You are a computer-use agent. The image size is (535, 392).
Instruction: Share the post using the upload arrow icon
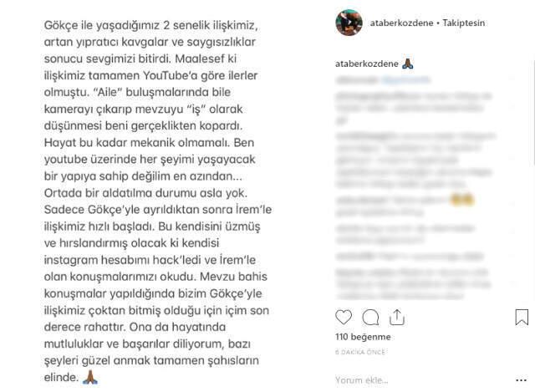[x=397, y=317]
